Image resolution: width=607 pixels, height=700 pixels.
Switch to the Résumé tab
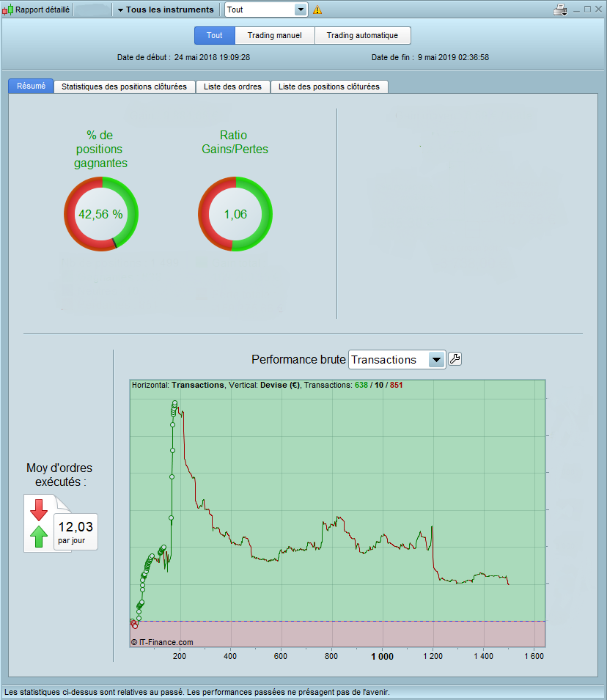(31, 86)
